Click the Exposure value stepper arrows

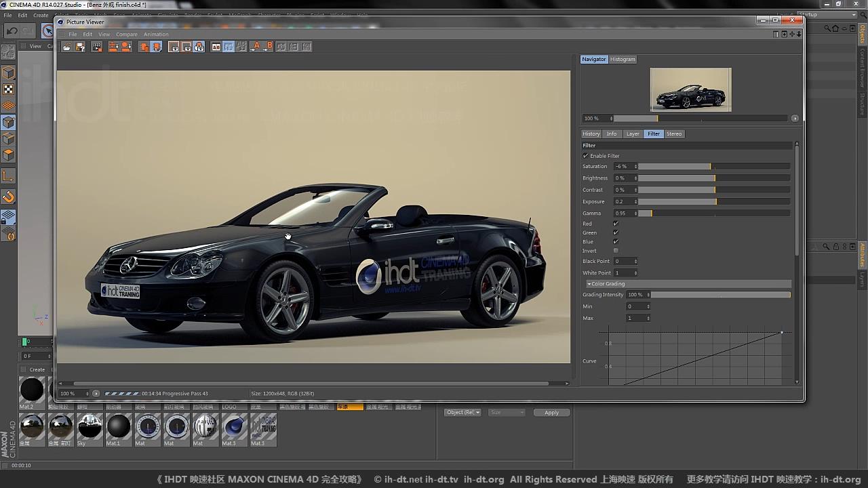click(x=635, y=201)
